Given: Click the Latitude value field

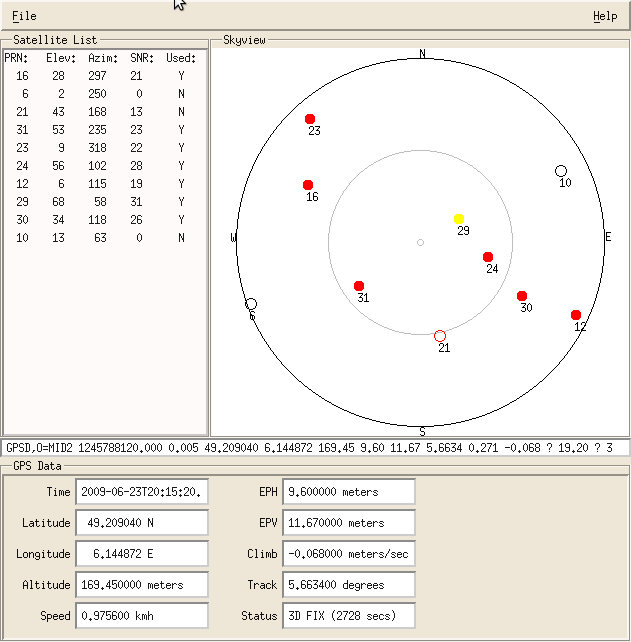Looking at the screenshot, I should pyautogui.click(x=141, y=523).
